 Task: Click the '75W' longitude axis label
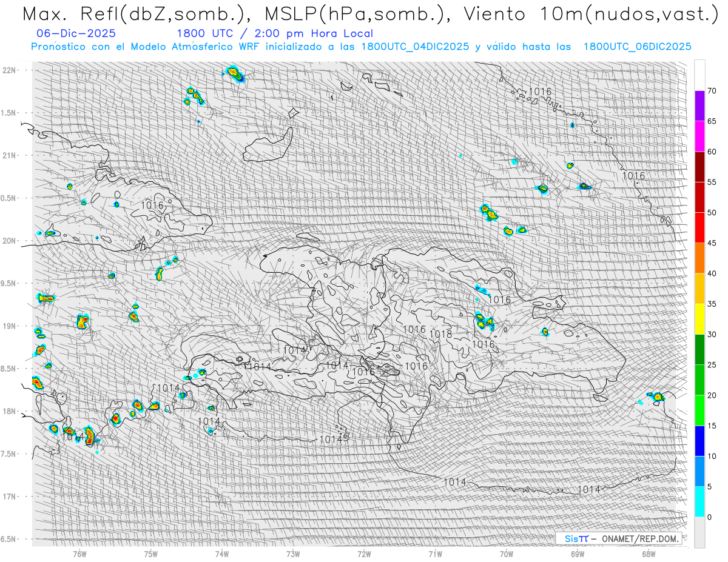[150, 554]
